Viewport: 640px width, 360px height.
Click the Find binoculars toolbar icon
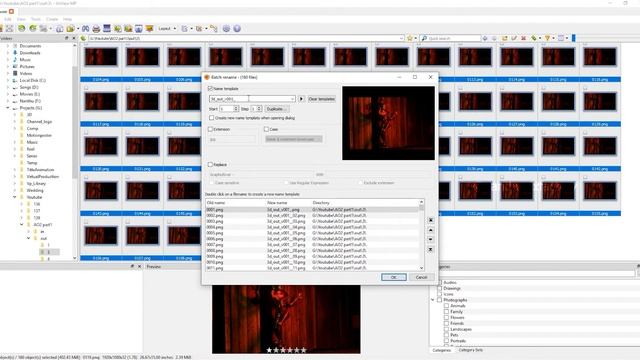(85, 29)
